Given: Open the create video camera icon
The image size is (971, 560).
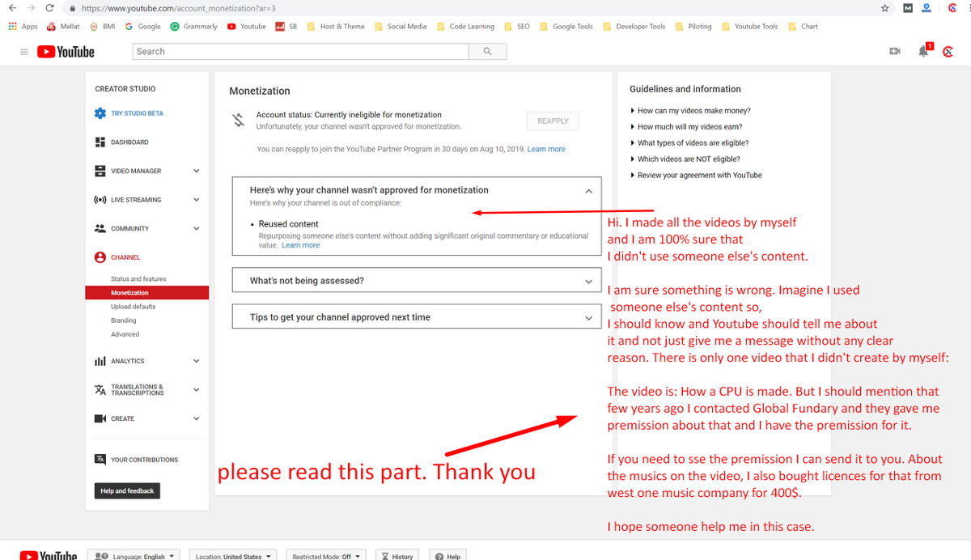Looking at the screenshot, I should tap(895, 51).
